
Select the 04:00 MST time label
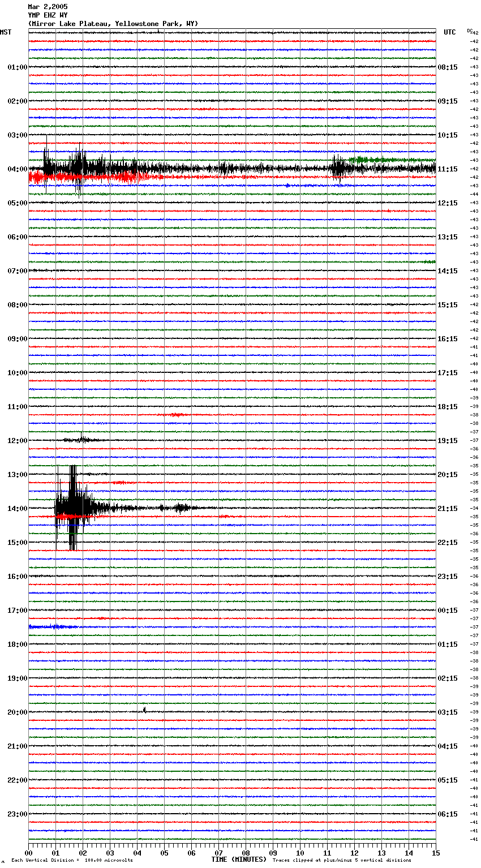click(18, 169)
